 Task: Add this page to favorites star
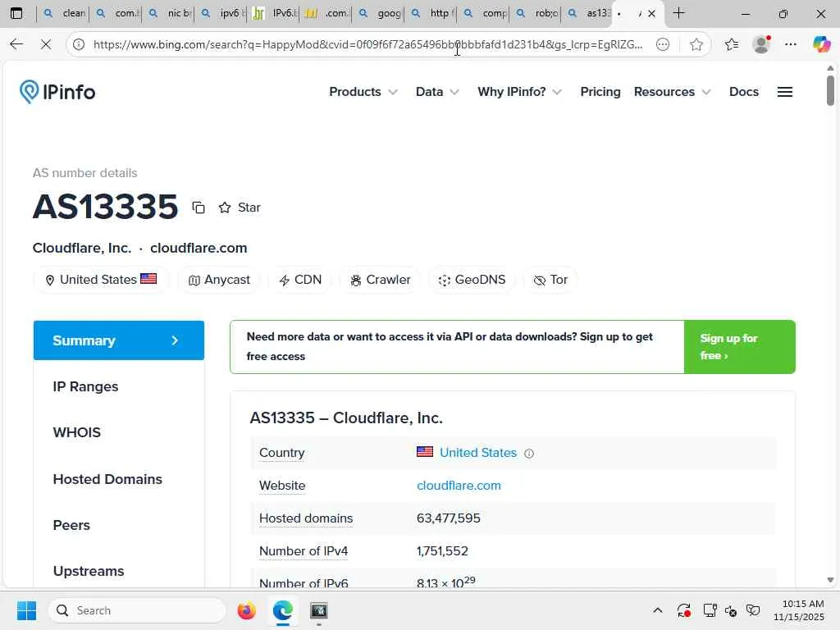tap(696, 44)
